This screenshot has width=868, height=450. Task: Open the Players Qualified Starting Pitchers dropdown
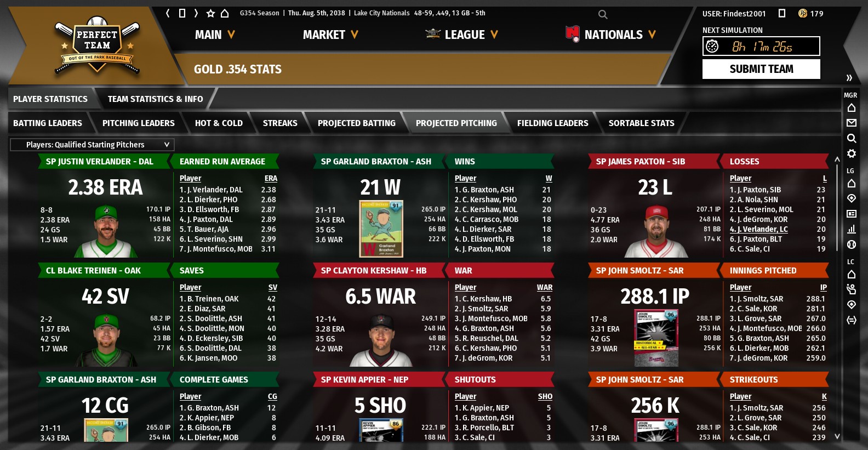(x=92, y=145)
